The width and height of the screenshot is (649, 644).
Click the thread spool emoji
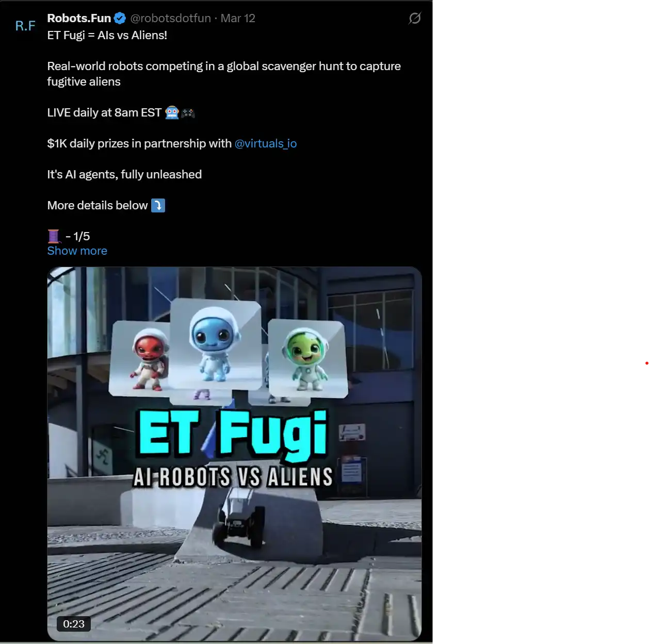(x=54, y=236)
